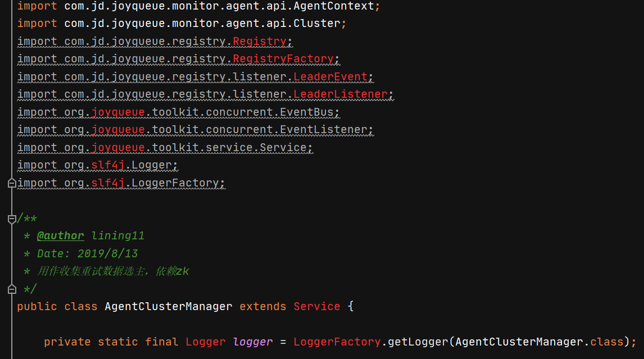Click the AgentClusterManager class name in declaration

pos(168,307)
